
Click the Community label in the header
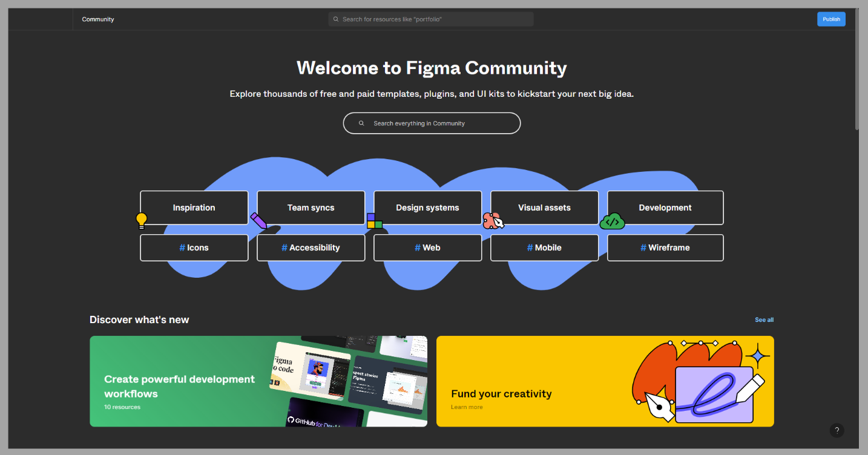point(97,19)
